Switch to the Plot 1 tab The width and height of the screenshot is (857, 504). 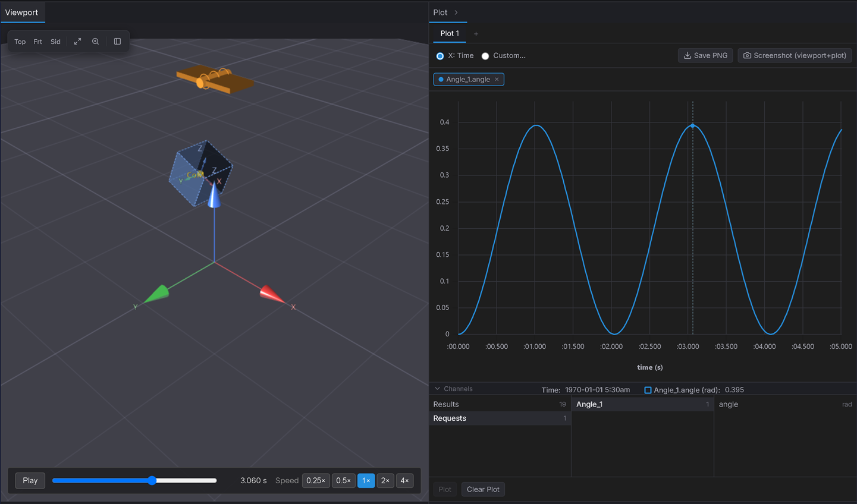450,33
